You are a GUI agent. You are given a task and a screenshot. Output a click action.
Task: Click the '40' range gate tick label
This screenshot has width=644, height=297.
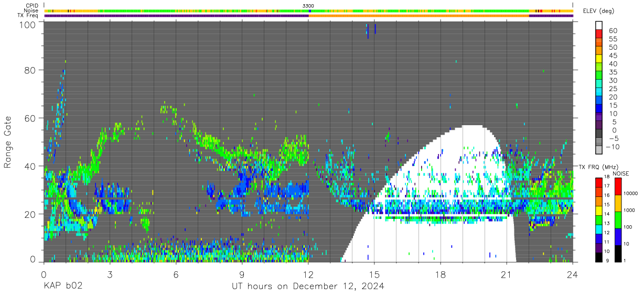coord(30,166)
